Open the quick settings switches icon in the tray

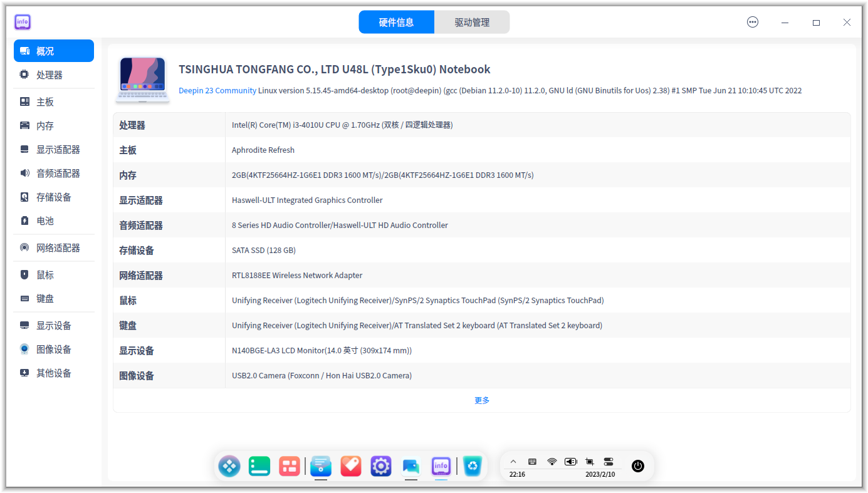pos(609,462)
